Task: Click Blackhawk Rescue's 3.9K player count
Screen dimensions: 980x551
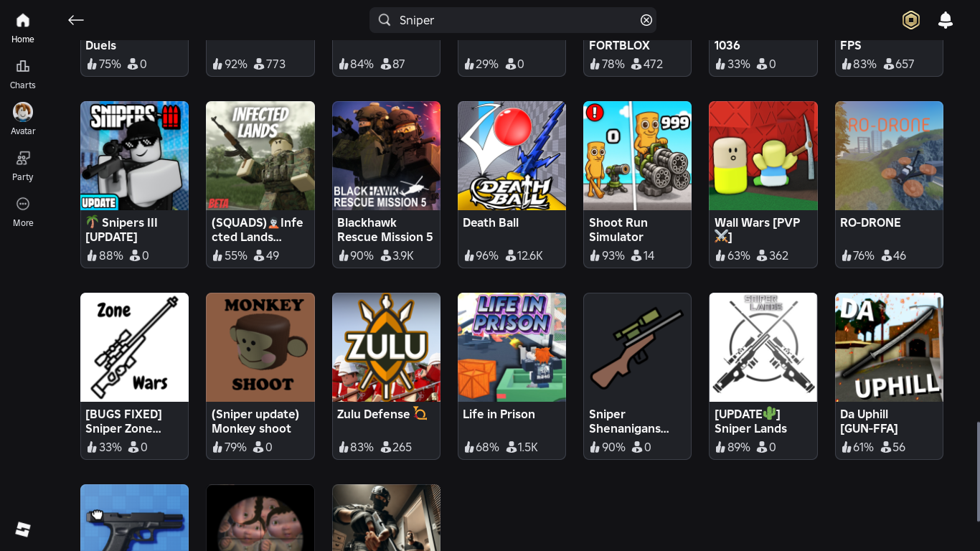Action: coord(397,255)
